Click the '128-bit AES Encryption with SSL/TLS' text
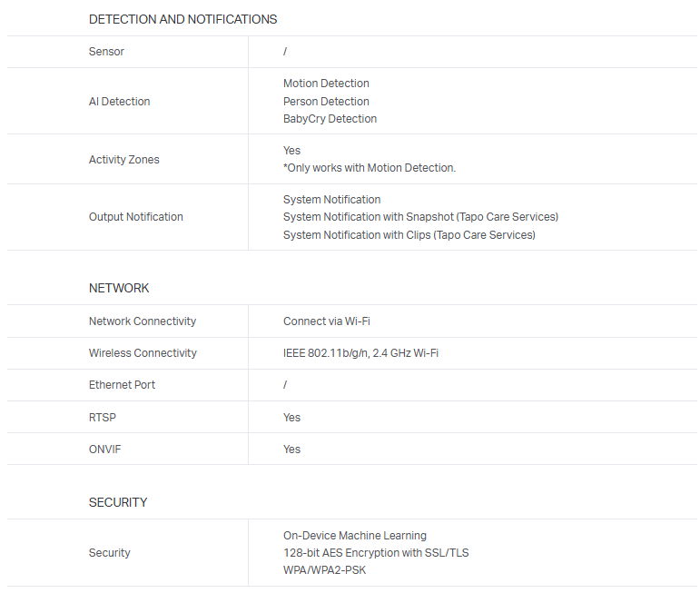Viewport: 700px width, 593px height. pos(376,553)
